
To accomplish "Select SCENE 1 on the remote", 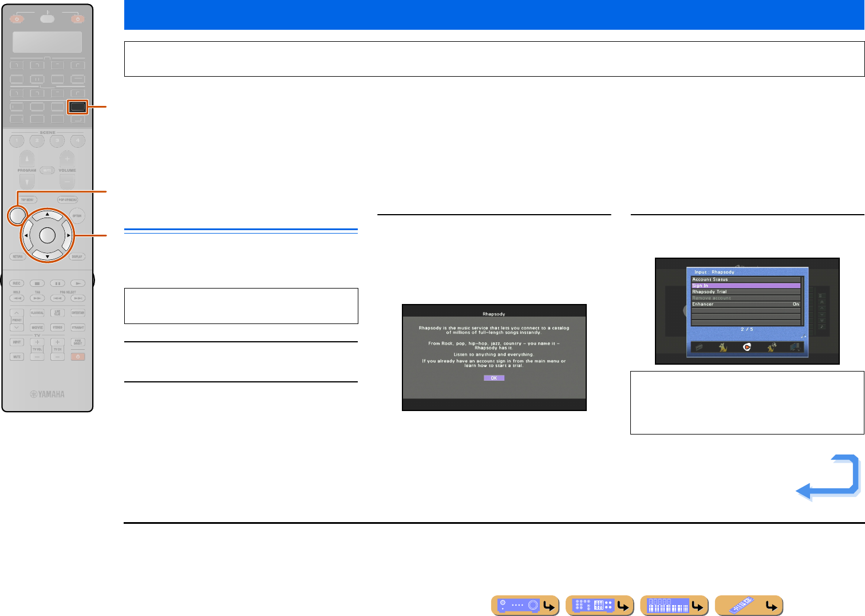I will (17, 140).
